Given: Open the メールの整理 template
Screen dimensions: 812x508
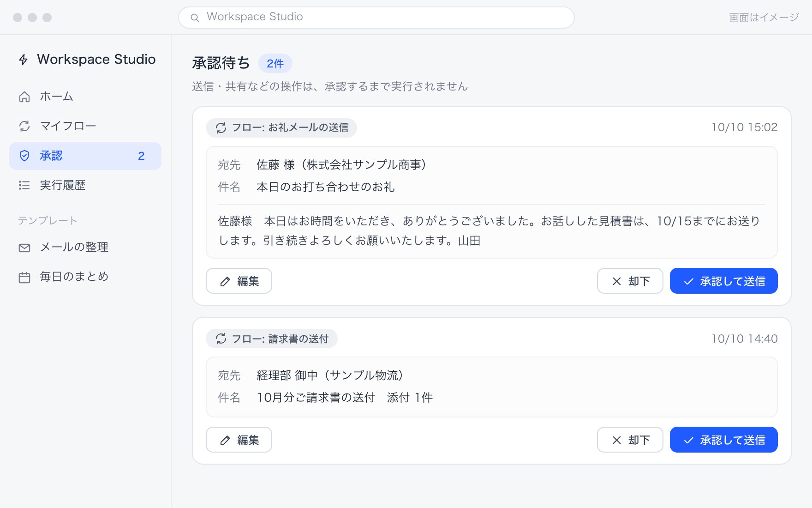Looking at the screenshot, I should tap(85, 247).
